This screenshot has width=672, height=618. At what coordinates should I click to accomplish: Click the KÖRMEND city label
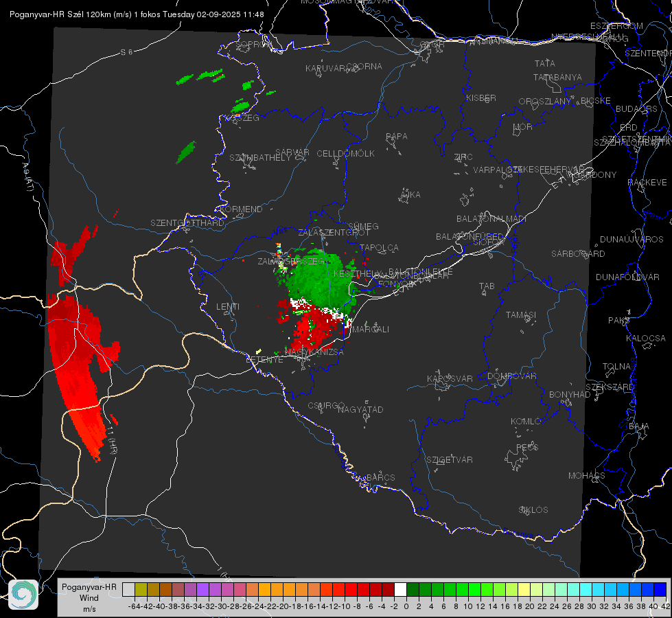pos(241,209)
